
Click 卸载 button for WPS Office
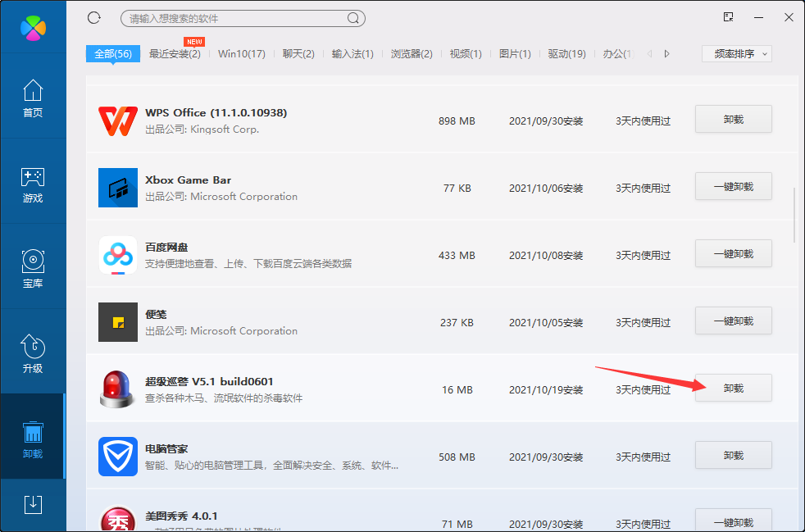pos(733,120)
